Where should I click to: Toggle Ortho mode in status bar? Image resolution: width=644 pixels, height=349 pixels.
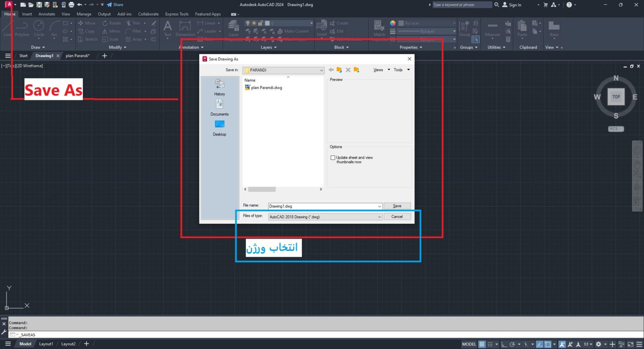pos(504,344)
